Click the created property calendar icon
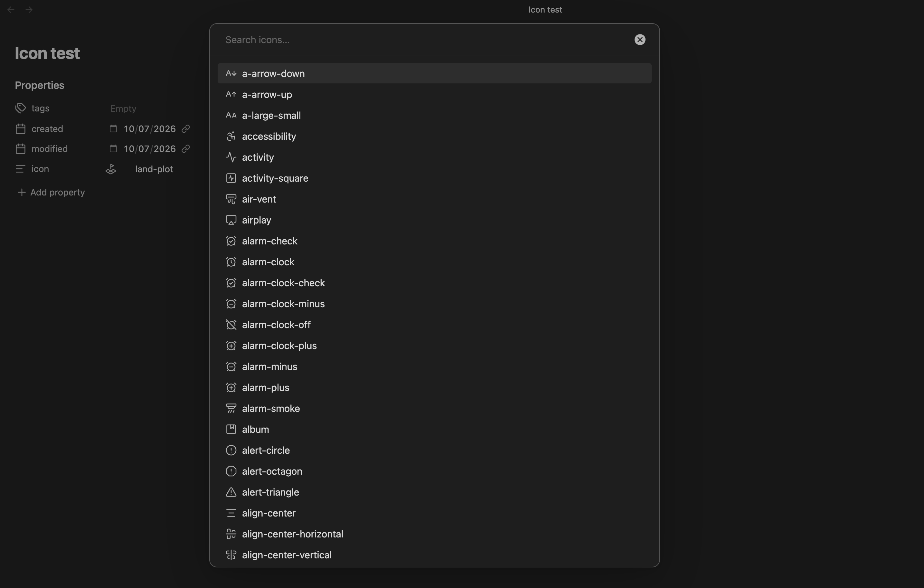This screenshot has width=924, height=588. click(x=20, y=128)
